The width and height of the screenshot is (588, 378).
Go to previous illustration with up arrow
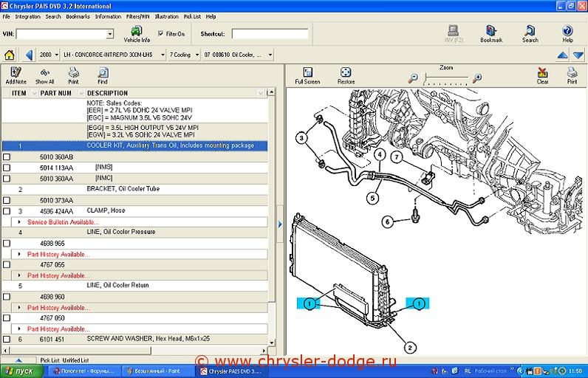tap(562, 55)
